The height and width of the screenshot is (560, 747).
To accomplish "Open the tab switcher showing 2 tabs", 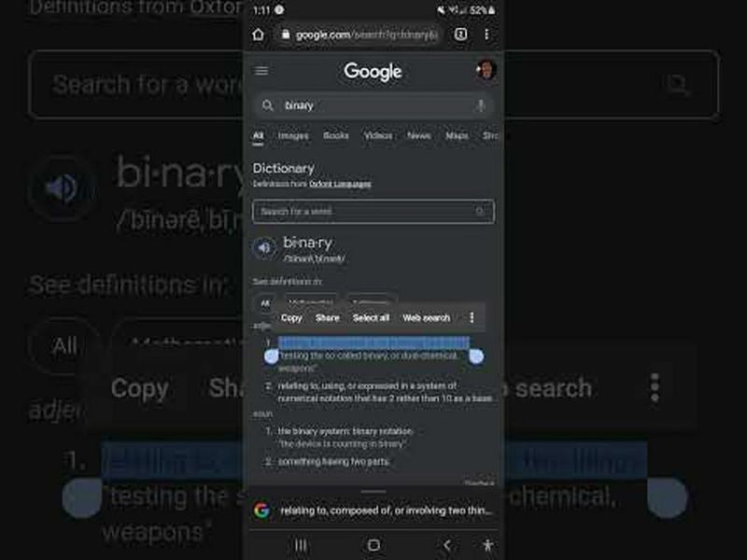I will click(x=460, y=35).
